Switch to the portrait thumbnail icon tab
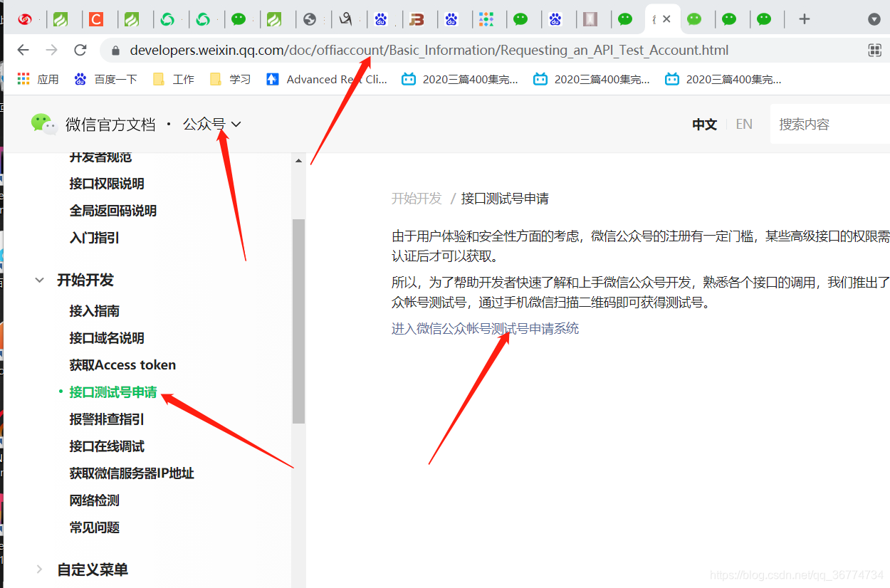 590,19
